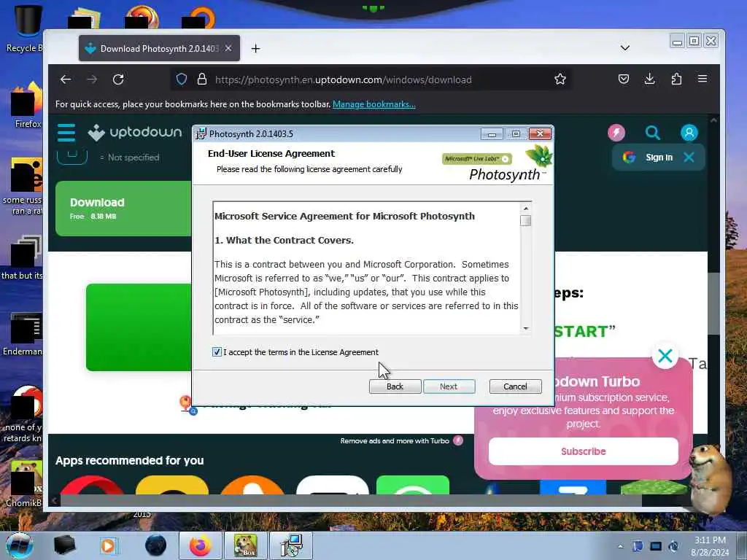Select the Download Photosynth tab
The width and height of the screenshot is (747, 560).
pos(159,49)
